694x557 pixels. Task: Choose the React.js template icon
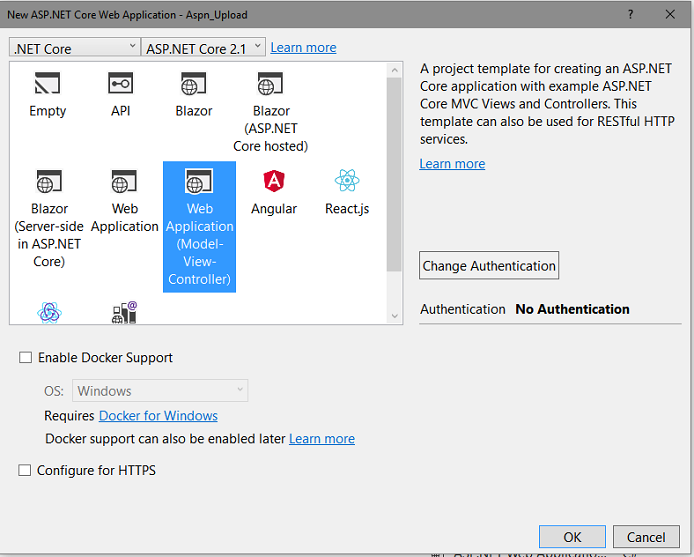347,180
